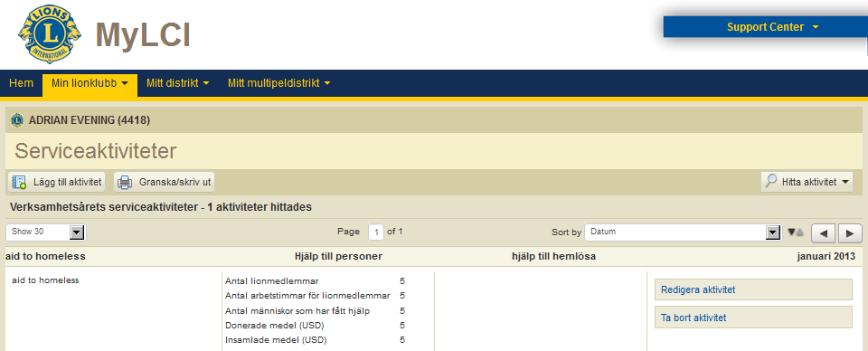Expand the Mitt distrikt menu
868x351 pixels.
pos(178,83)
